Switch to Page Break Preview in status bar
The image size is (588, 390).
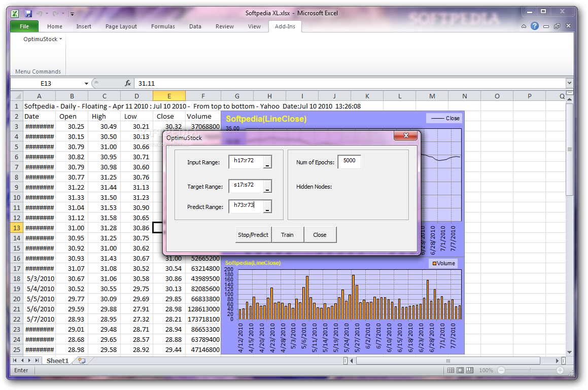pyautogui.click(x=469, y=371)
